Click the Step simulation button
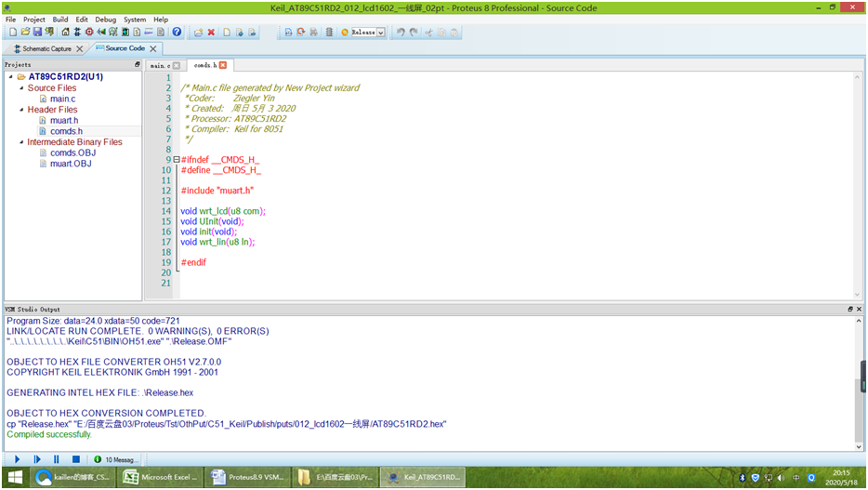 click(37, 459)
